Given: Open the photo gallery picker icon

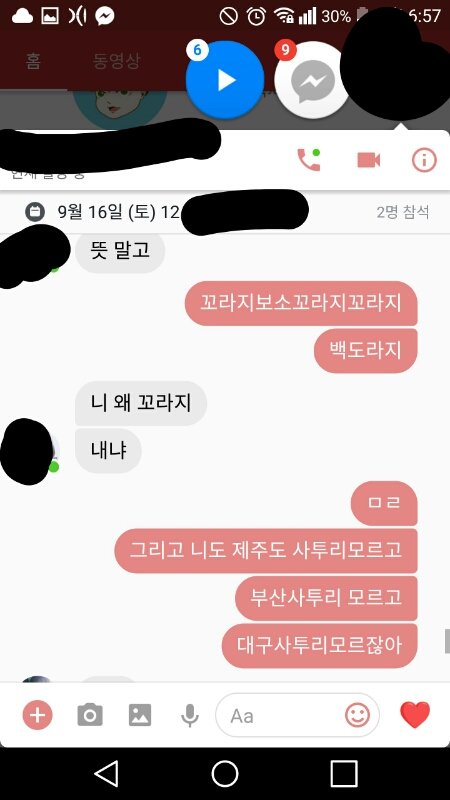Looking at the screenshot, I should [x=140, y=715].
